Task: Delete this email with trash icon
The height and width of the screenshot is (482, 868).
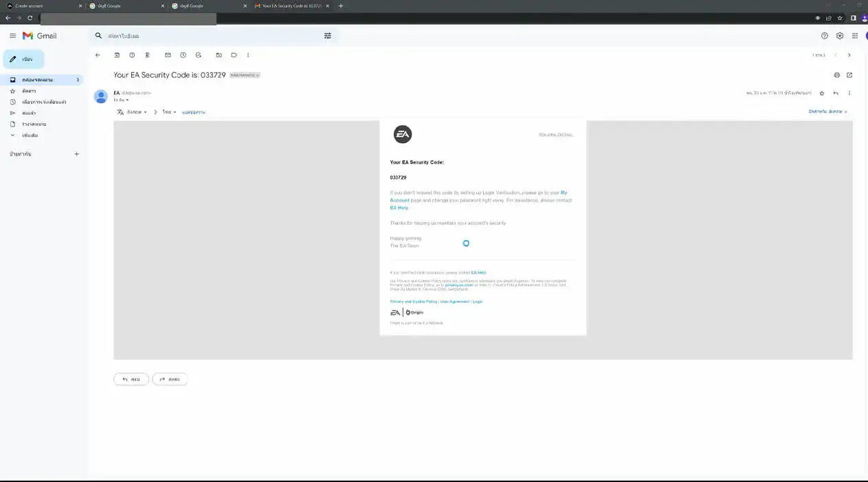Action: (x=147, y=55)
